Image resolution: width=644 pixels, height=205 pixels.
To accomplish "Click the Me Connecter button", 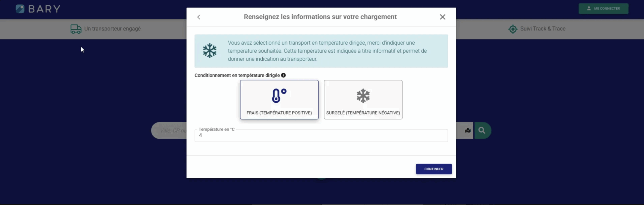I will [x=603, y=9].
